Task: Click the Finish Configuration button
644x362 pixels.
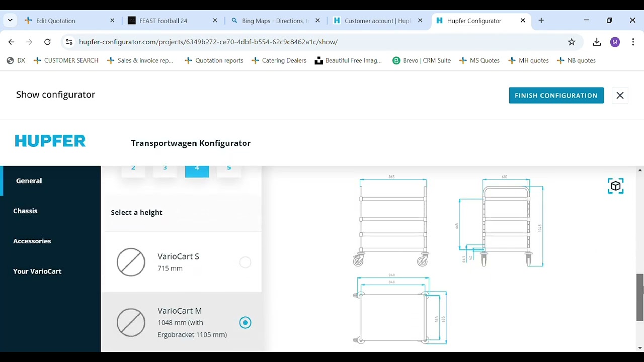Action: pyautogui.click(x=556, y=96)
